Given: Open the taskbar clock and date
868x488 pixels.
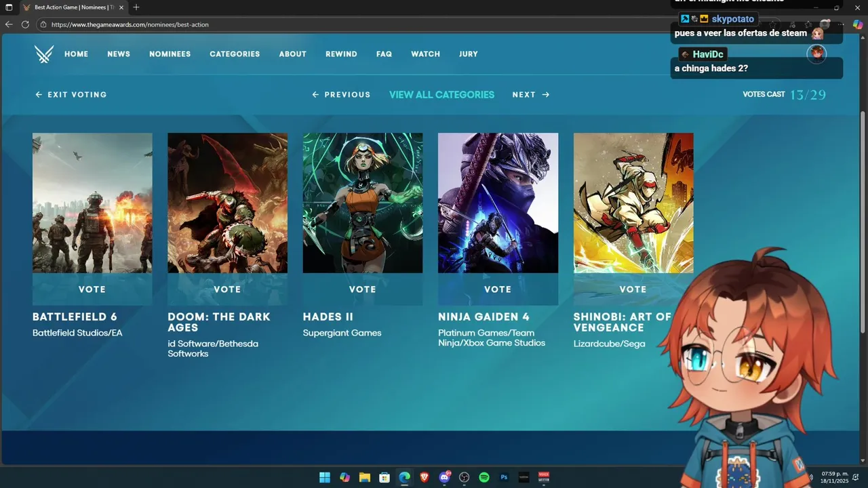Looking at the screenshot, I should (834, 477).
